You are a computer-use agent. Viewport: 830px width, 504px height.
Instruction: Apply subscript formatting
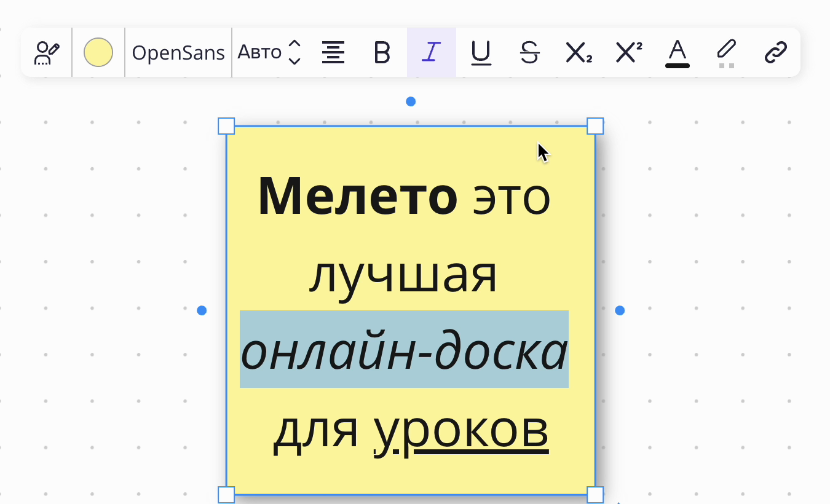579,53
